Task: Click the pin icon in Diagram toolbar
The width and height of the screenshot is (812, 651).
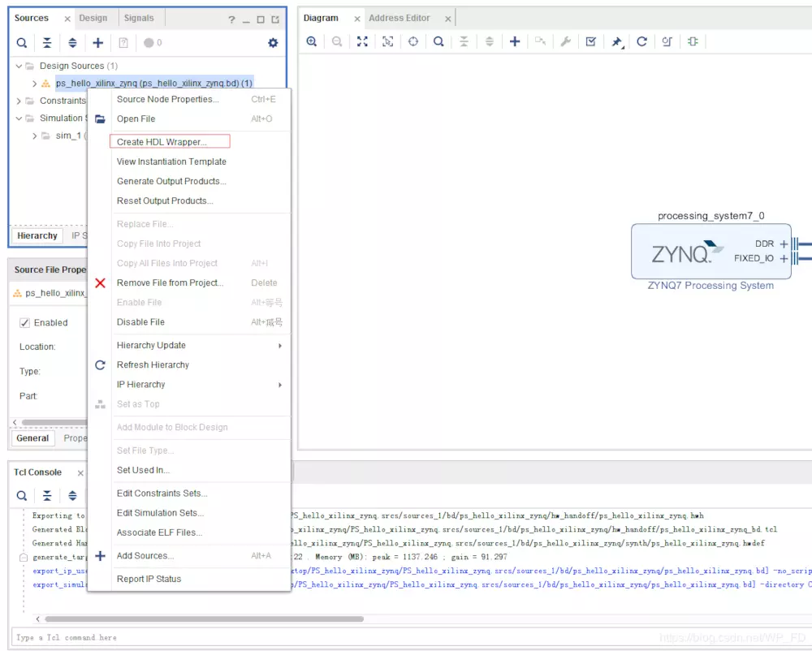Action: tap(616, 42)
